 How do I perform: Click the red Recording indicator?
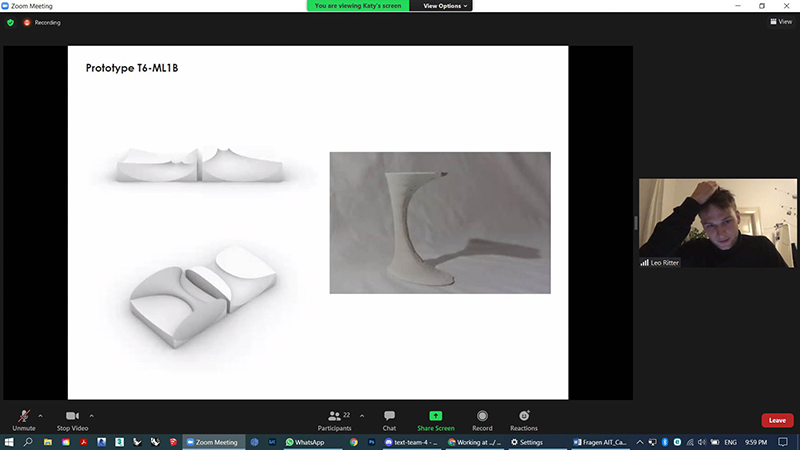[x=42, y=22]
